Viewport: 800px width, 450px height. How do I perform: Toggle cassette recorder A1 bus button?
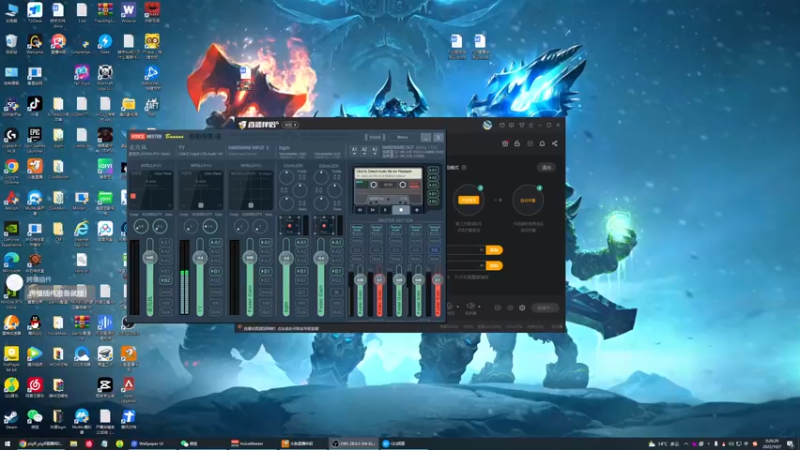point(433,170)
